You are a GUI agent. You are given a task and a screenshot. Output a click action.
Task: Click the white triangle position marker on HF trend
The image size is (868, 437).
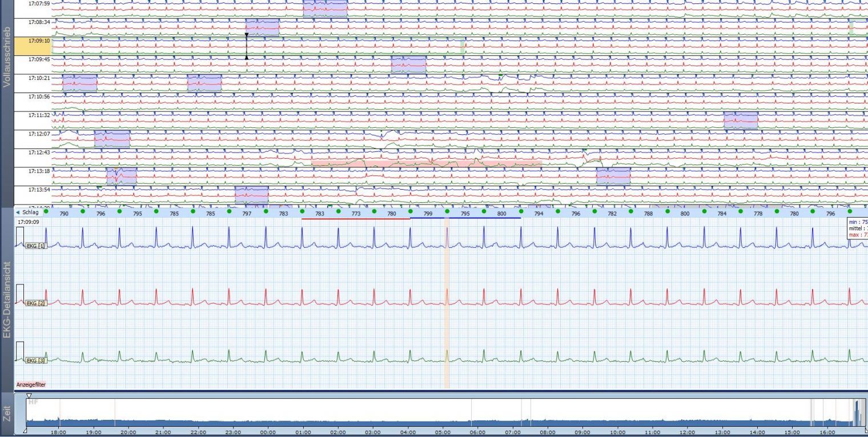click(x=29, y=395)
